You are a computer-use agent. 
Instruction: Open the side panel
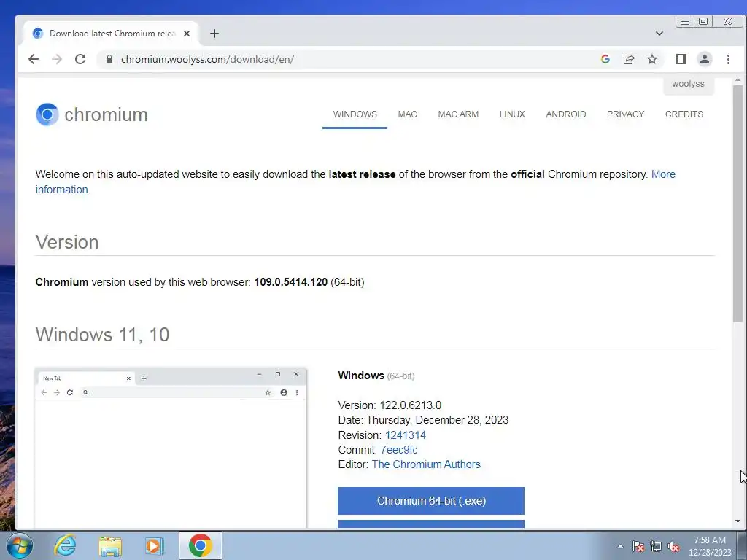coord(681,59)
